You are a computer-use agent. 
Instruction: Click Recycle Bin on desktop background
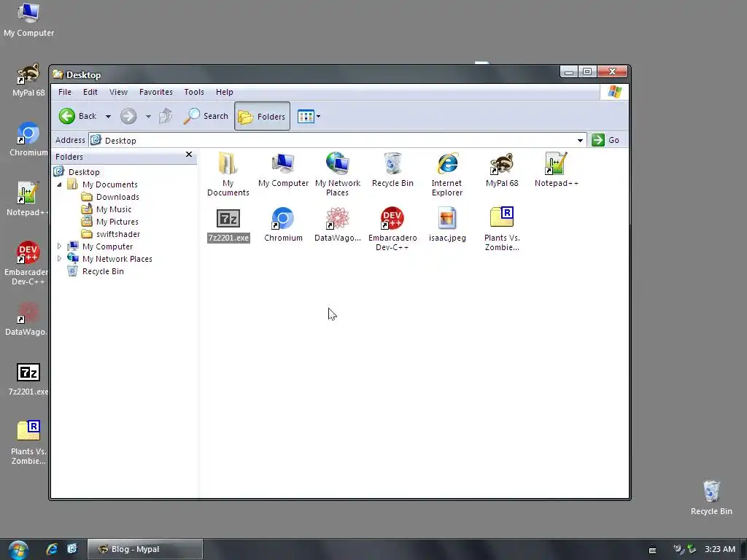tap(711, 497)
